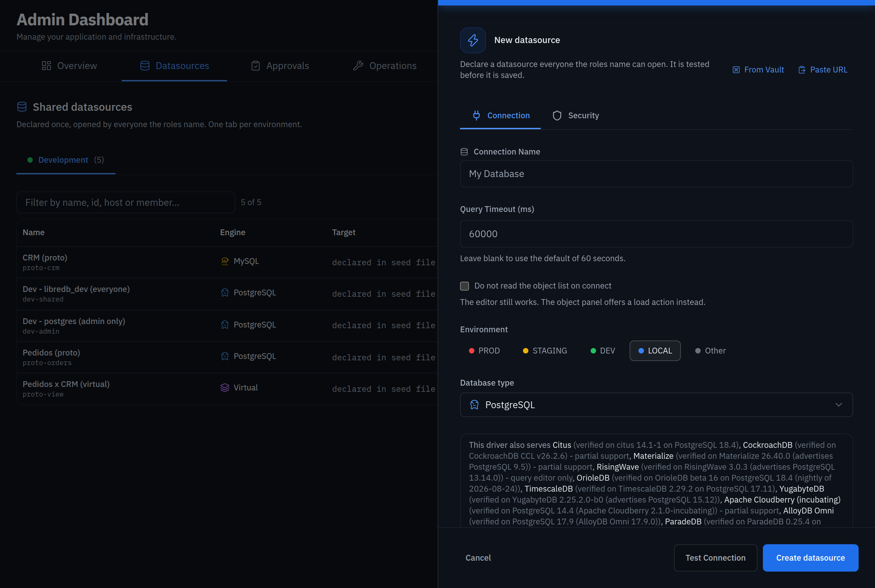This screenshot has width=875, height=588.
Task: Click the 'Pedidos x CRM (virtual)' row name
Action: [66, 384]
